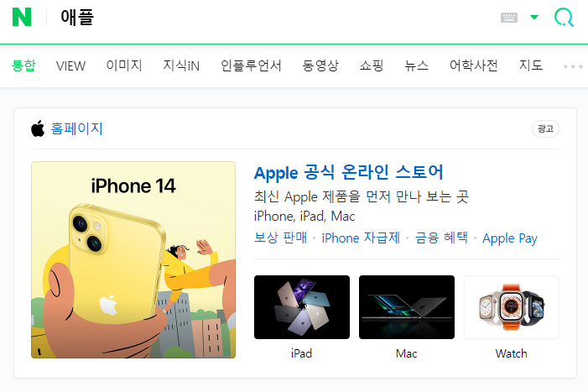Open the 지식iN tab
This screenshot has width=588, height=392.
point(181,65)
